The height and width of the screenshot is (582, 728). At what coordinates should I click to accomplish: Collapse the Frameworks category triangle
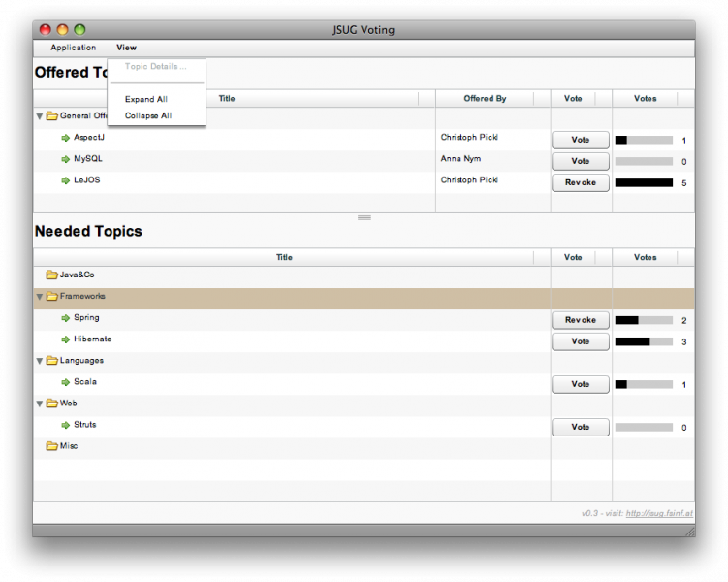pos(40,297)
